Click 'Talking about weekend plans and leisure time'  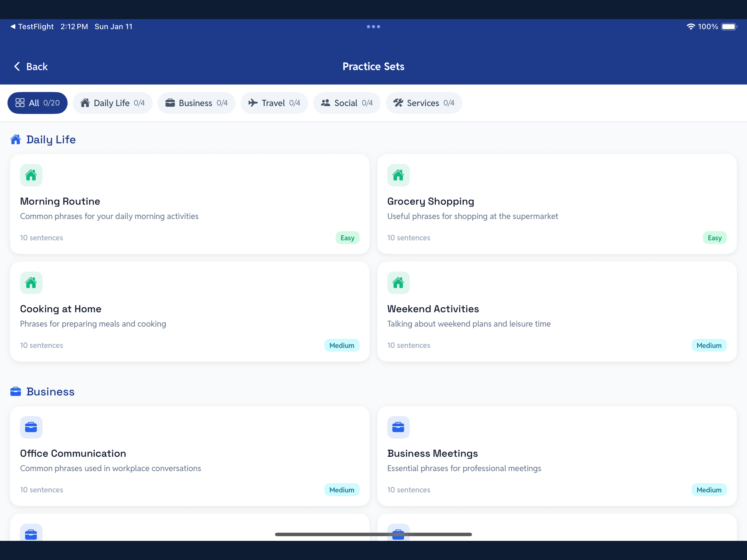(x=469, y=324)
